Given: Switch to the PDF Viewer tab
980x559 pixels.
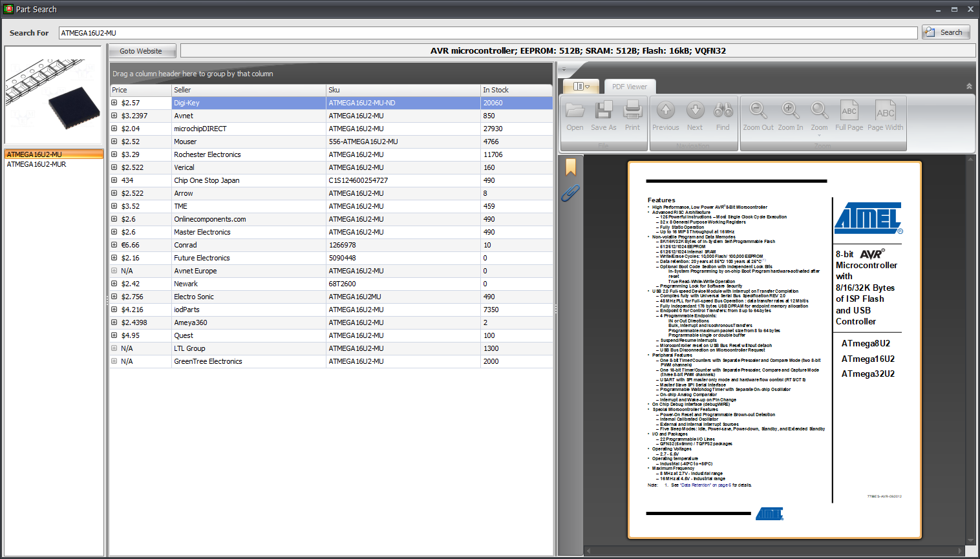Looking at the screenshot, I should 630,87.
